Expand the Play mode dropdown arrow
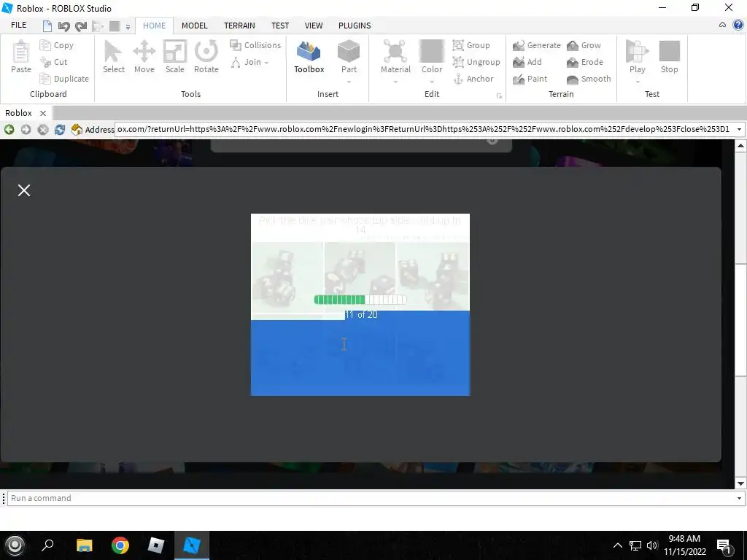 (638, 82)
